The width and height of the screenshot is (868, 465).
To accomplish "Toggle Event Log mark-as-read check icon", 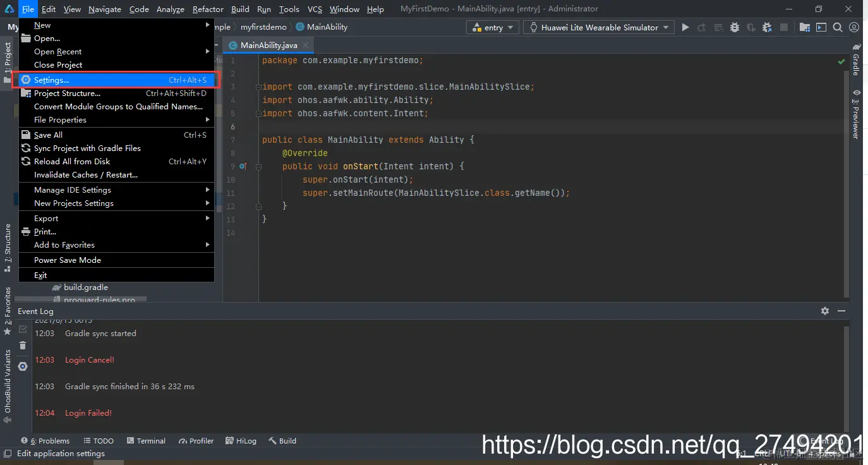I will (x=23, y=329).
